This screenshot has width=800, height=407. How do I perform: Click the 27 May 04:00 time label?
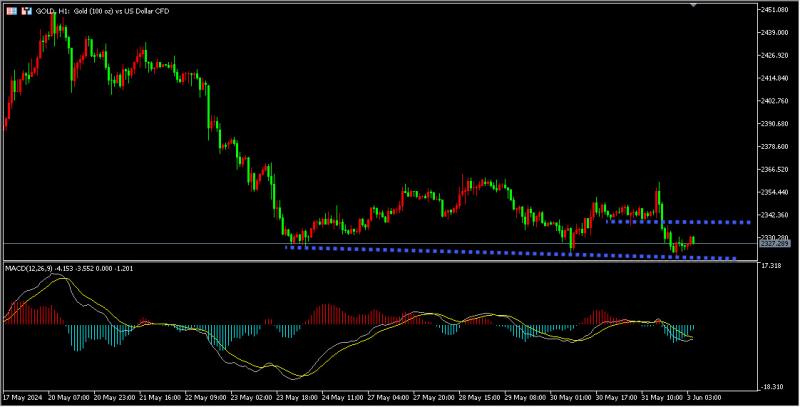[388, 397]
